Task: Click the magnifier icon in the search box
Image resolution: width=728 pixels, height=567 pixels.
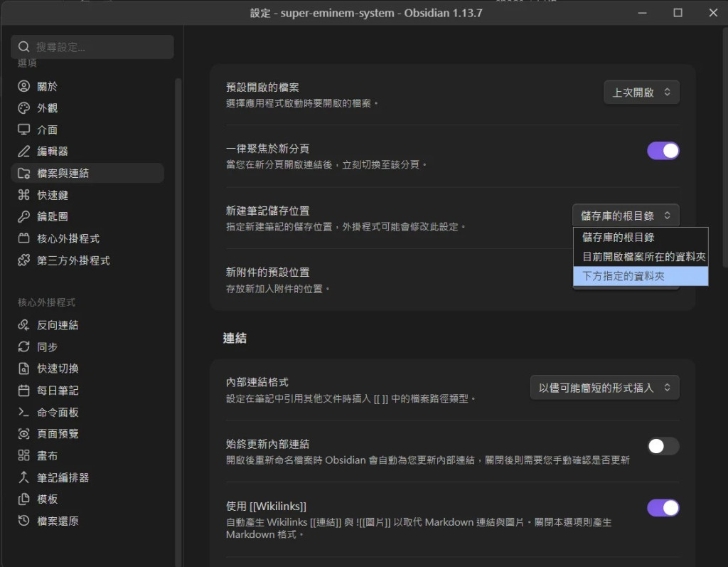Action: 23,47
